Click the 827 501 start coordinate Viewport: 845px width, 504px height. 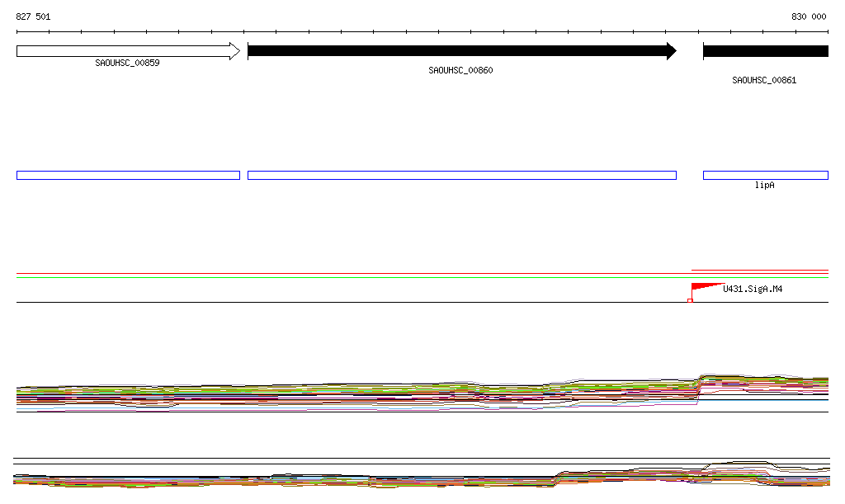coord(33,16)
